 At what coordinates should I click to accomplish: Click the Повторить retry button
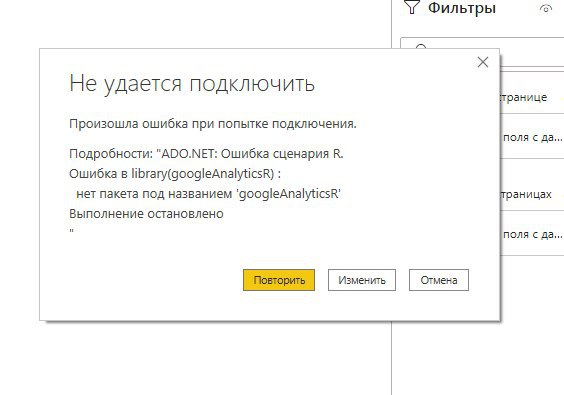click(x=279, y=280)
